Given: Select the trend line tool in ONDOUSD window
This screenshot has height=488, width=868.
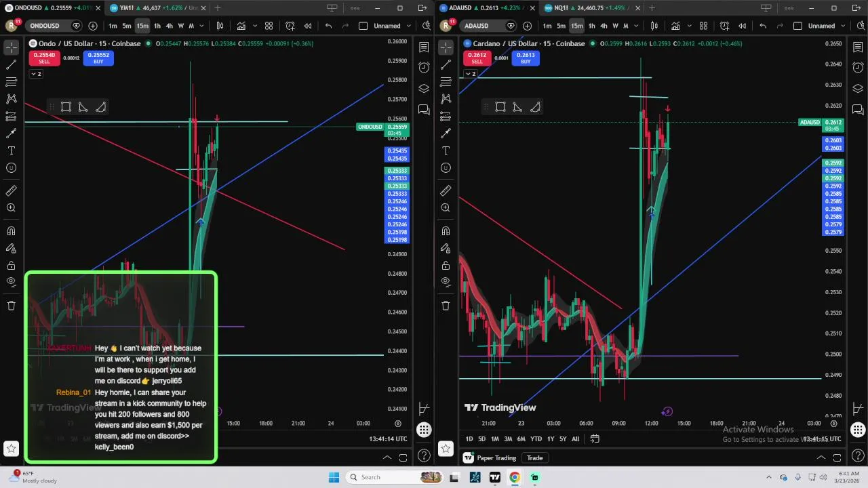Looking at the screenshot, I should point(12,64).
